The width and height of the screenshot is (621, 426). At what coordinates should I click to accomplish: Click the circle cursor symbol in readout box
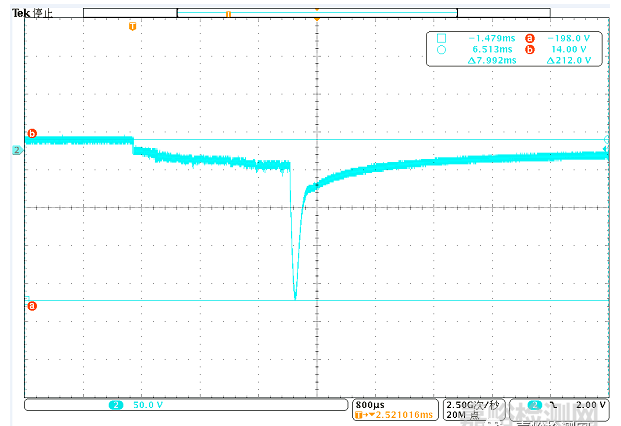point(441,50)
